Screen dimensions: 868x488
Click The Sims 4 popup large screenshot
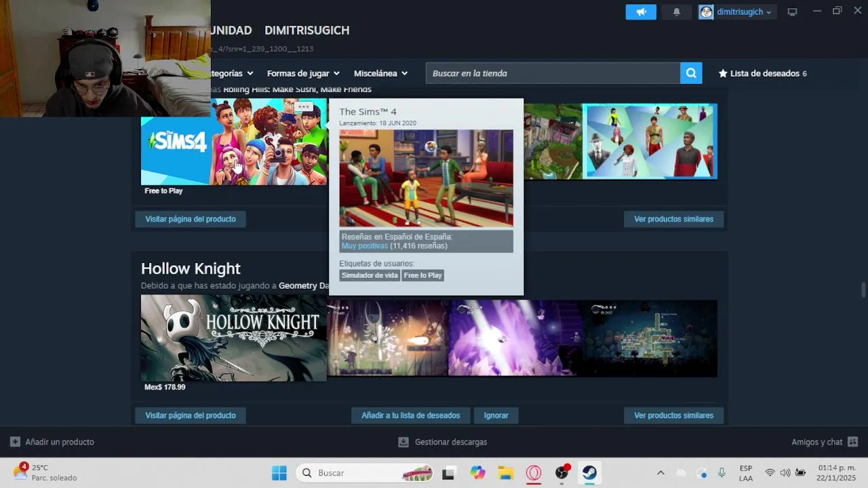point(426,178)
